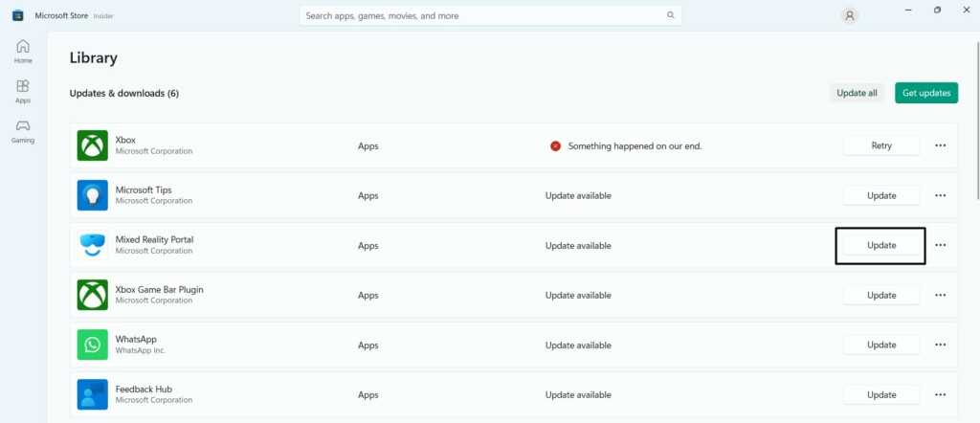The width and height of the screenshot is (980, 423).
Task: Open the user profile icon
Action: pyautogui.click(x=849, y=15)
